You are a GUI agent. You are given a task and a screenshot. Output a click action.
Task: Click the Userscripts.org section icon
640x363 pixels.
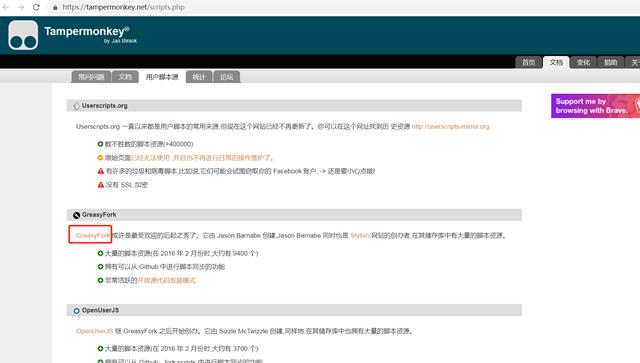pyautogui.click(x=76, y=106)
